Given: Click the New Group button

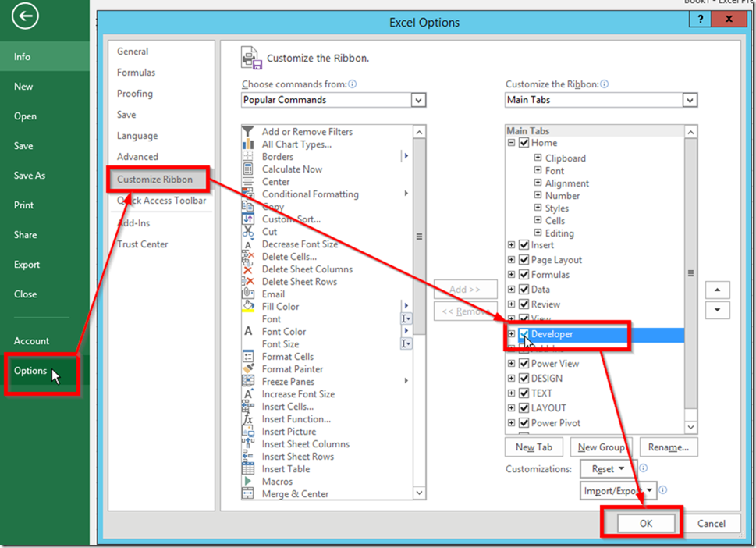Looking at the screenshot, I should 602,447.
